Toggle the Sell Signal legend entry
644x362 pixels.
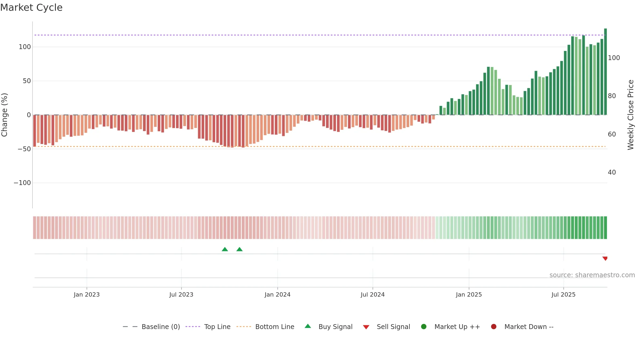pos(386,327)
